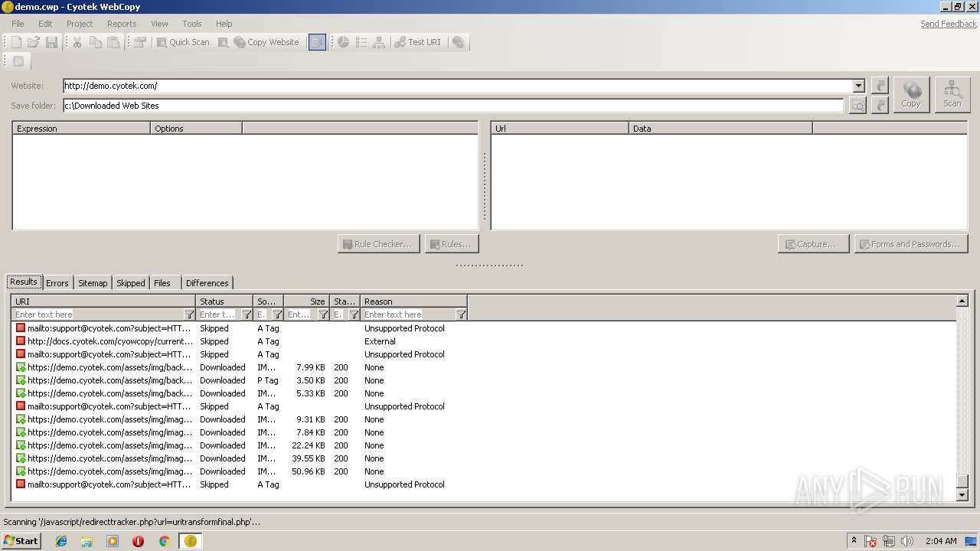Screen dimensions: 980x551
Task: Switch to the Differences tab
Action: (207, 283)
